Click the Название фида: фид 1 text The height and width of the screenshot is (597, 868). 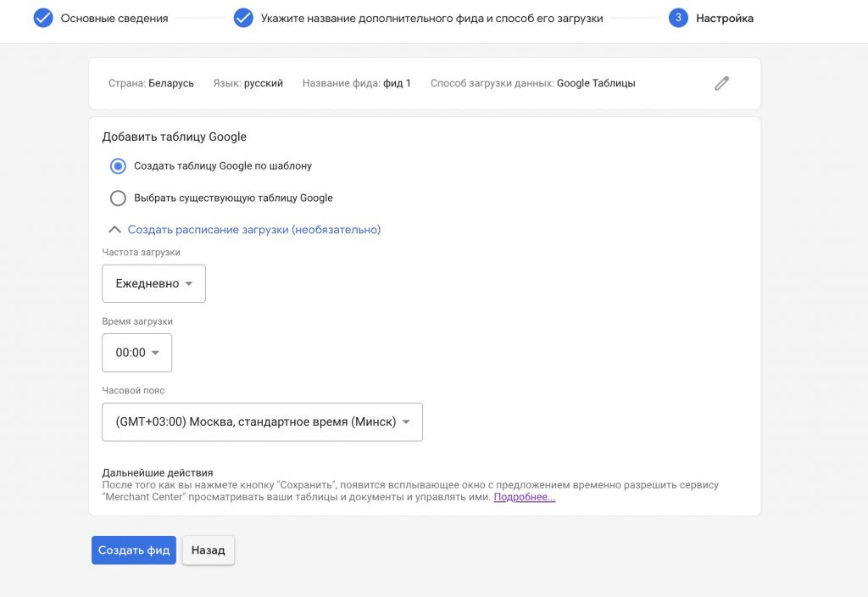[357, 84]
